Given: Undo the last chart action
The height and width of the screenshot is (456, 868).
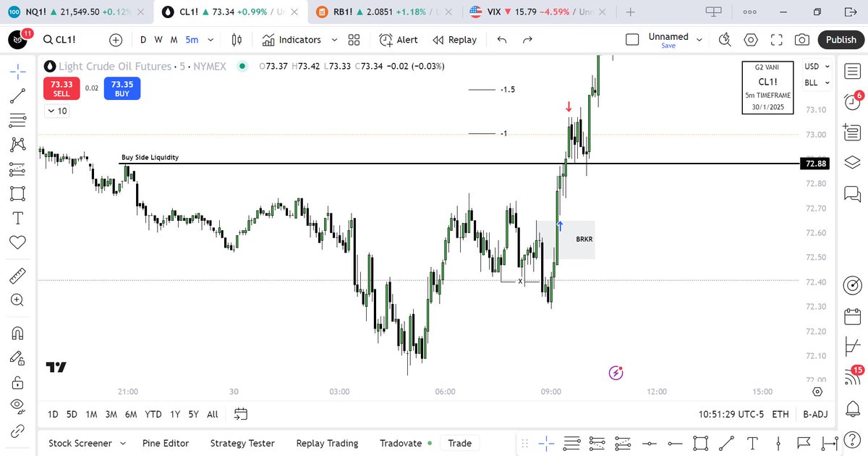Looking at the screenshot, I should click(x=502, y=40).
